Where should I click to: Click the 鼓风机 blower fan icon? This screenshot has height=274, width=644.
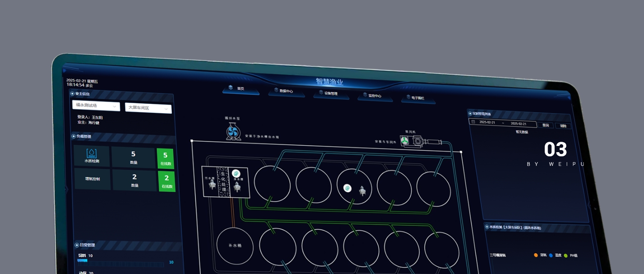(405, 142)
